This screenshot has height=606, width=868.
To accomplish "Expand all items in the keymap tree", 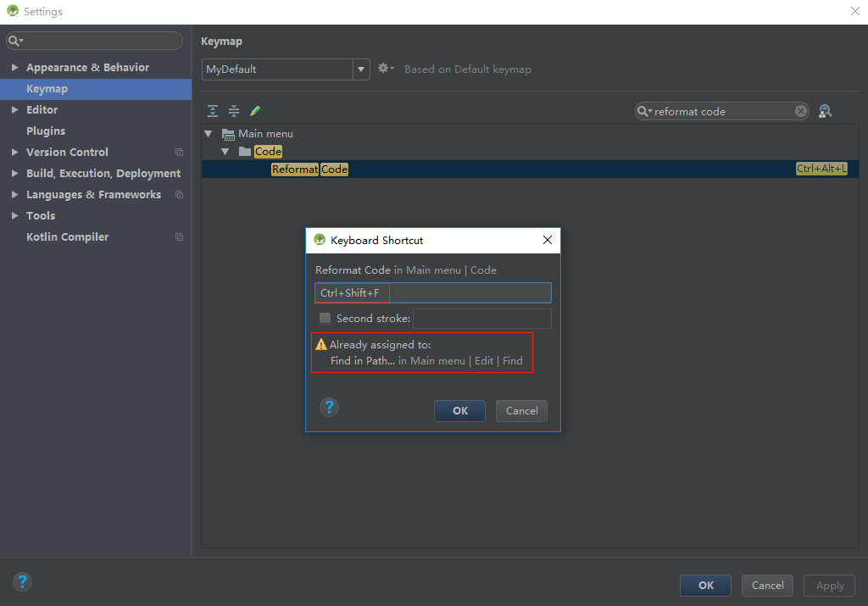I will pyautogui.click(x=212, y=110).
